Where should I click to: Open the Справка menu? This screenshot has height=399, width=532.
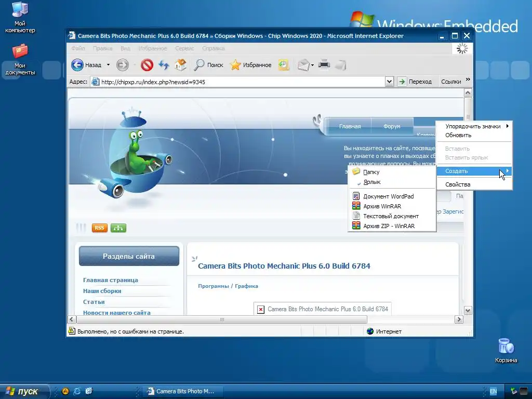pos(214,48)
